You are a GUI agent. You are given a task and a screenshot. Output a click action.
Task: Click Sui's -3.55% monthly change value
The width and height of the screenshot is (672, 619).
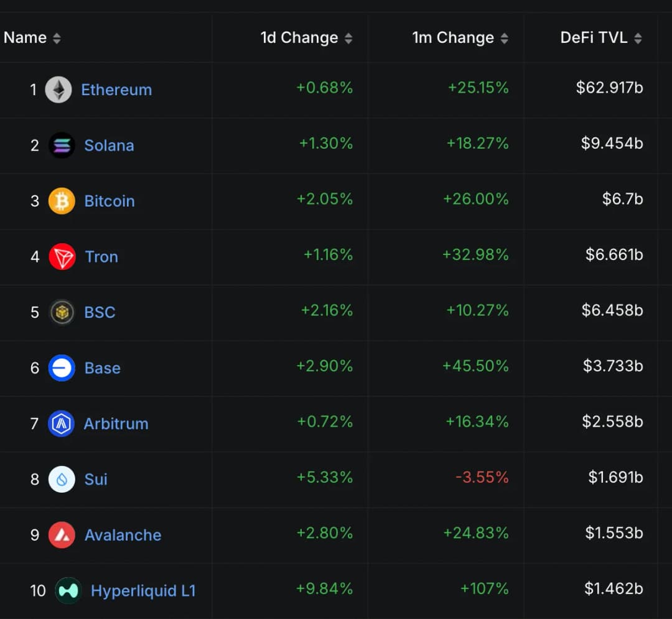(x=482, y=477)
